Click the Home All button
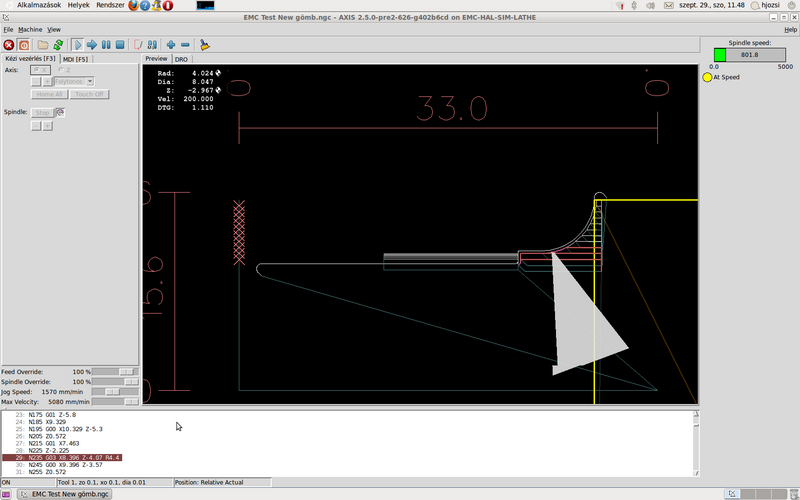 [x=49, y=93]
